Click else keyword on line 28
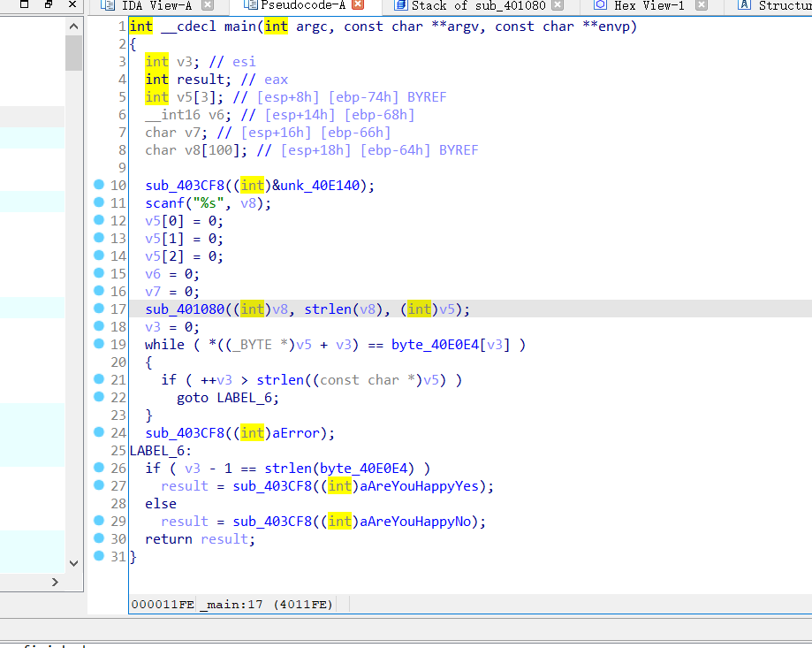 tap(161, 504)
